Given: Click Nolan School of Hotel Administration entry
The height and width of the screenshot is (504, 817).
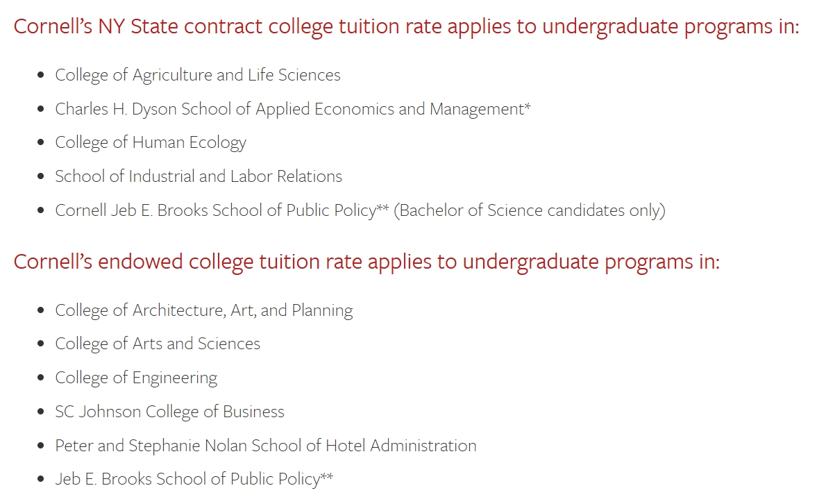Looking at the screenshot, I should [266, 446].
